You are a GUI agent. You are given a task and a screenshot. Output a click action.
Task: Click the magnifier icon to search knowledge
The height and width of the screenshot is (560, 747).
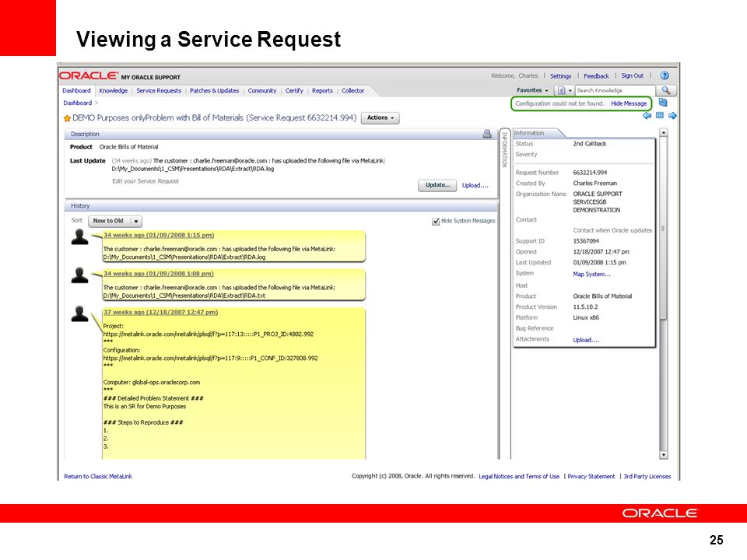coord(666,90)
